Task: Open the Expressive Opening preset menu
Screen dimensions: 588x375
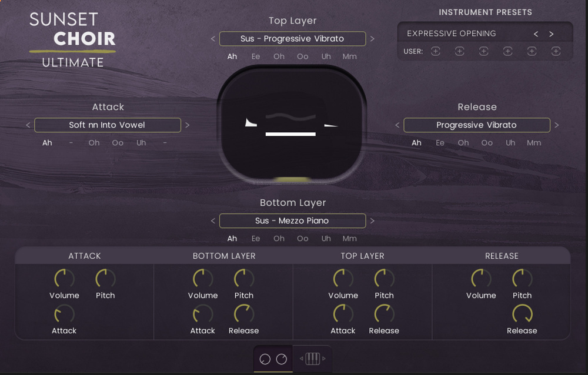Action: coord(452,34)
